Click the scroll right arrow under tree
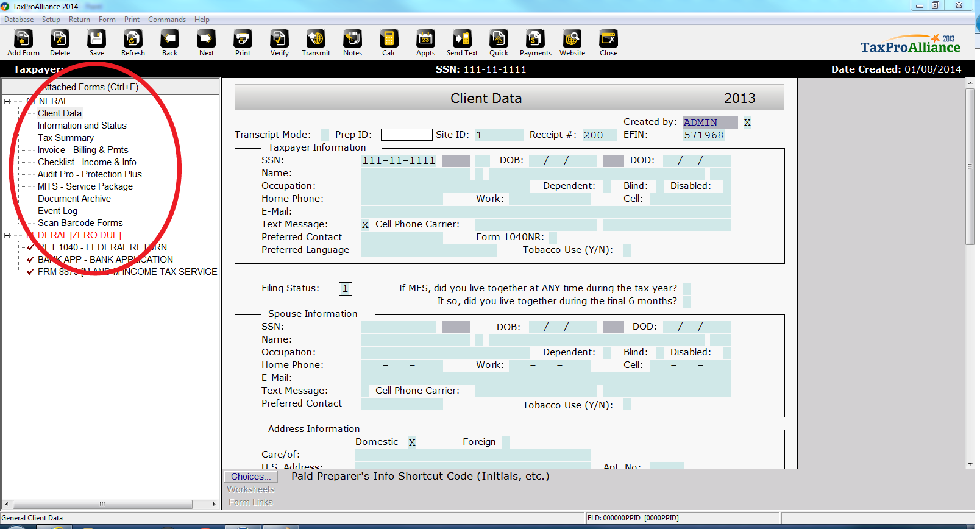 [214, 504]
